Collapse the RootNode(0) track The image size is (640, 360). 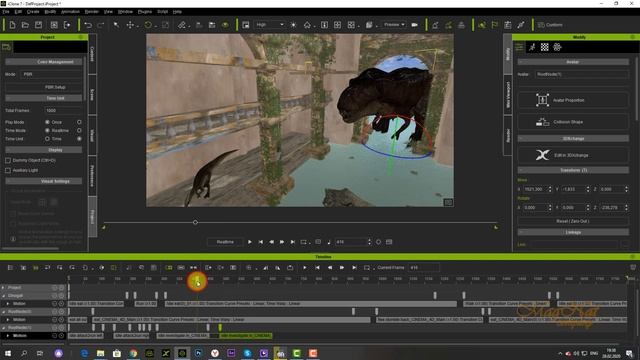tap(3, 311)
